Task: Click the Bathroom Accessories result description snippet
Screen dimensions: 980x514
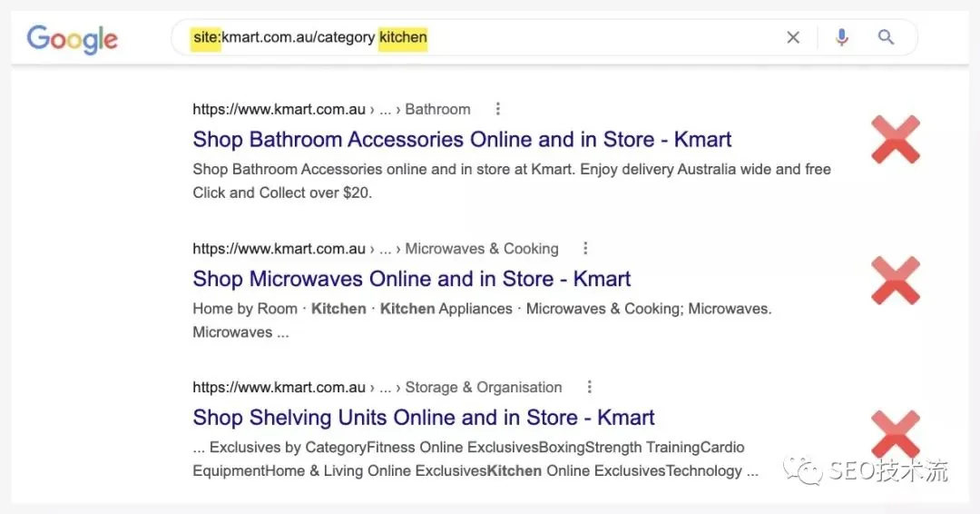Action: [x=512, y=181]
